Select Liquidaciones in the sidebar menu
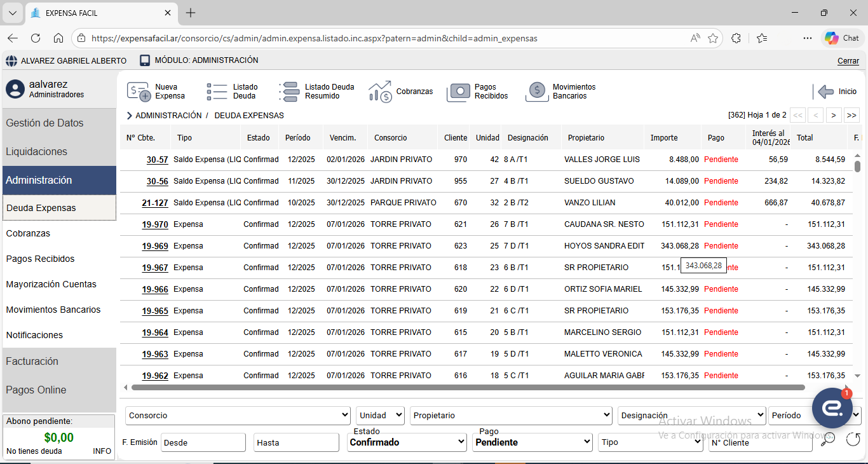This screenshot has width=868, height=464. [37, 152]
